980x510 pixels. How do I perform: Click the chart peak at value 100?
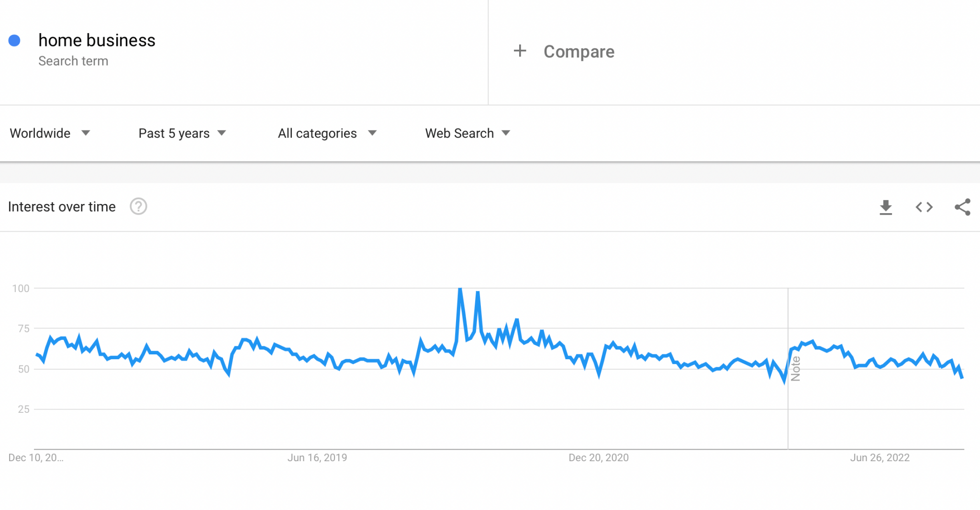point(460,288)
